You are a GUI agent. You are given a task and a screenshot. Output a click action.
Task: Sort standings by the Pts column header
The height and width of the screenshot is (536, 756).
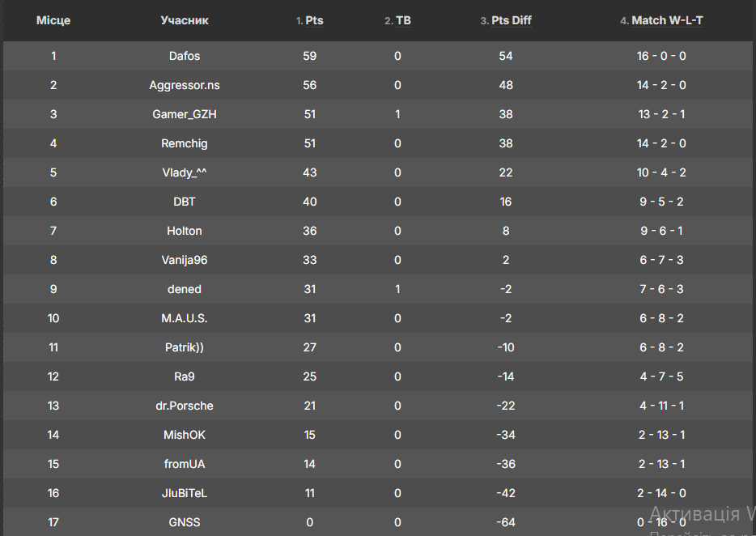[314, 21]
